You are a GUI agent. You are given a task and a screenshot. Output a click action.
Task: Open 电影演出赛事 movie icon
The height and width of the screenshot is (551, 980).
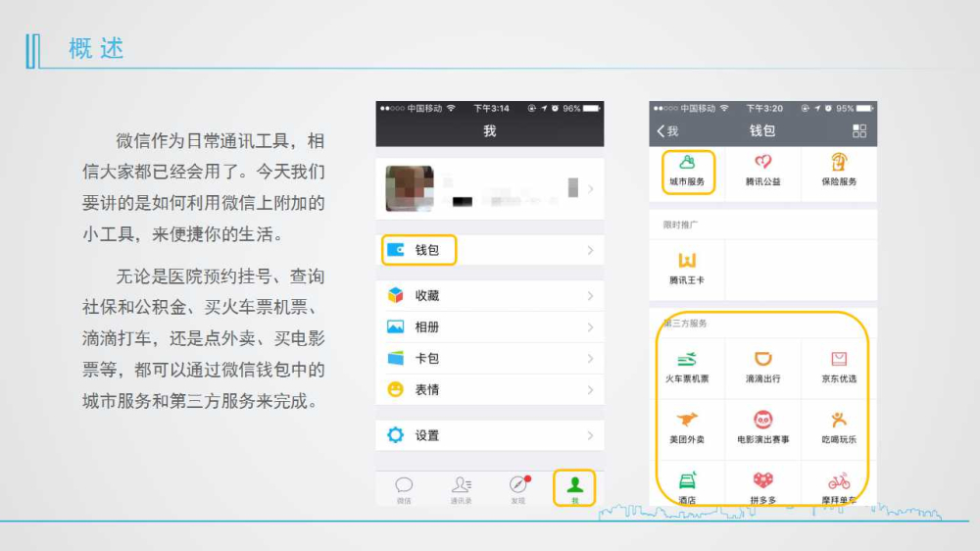(762, 422)
